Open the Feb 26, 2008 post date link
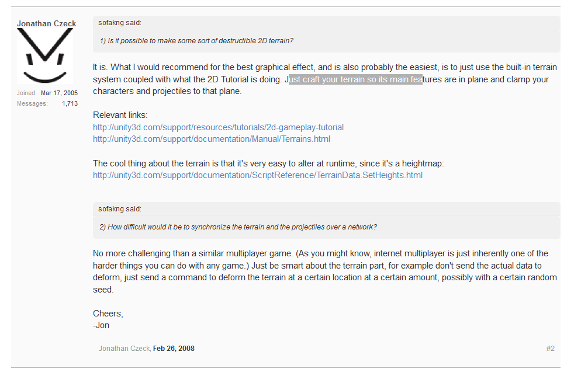 pyautogui.click(x=174, y=349)
